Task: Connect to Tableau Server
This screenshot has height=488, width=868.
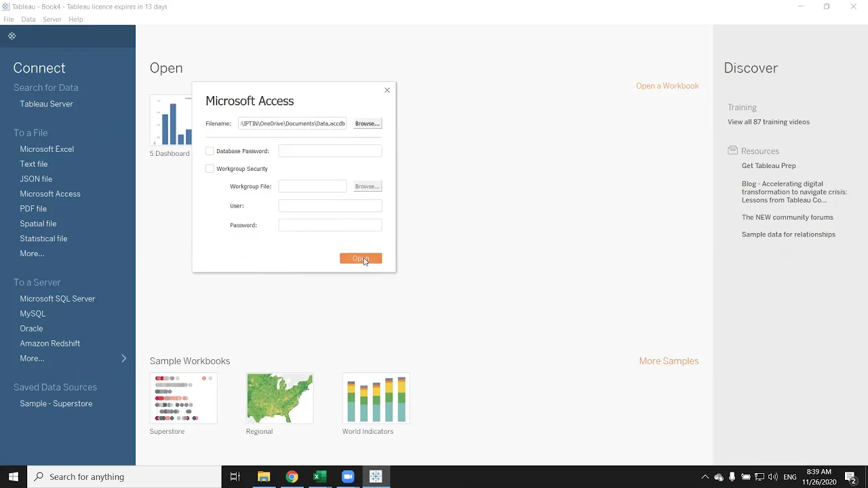Action: click(46, 104)
